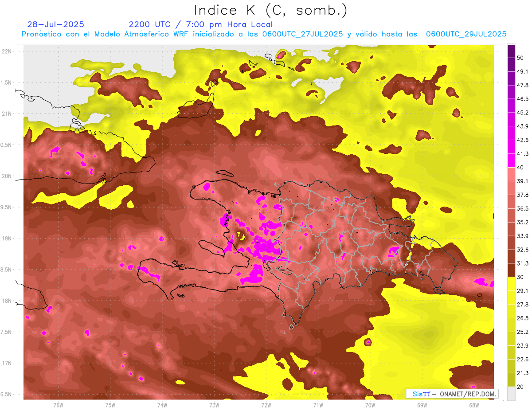Click the colorbar value '30'
This screenshot has width=532, height=411.
pos(521,277)
